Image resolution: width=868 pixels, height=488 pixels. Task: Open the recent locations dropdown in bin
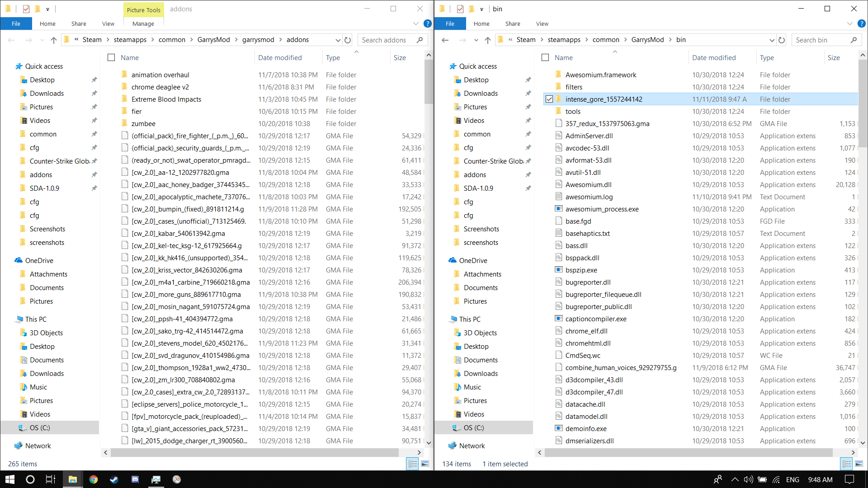(476, 40)
